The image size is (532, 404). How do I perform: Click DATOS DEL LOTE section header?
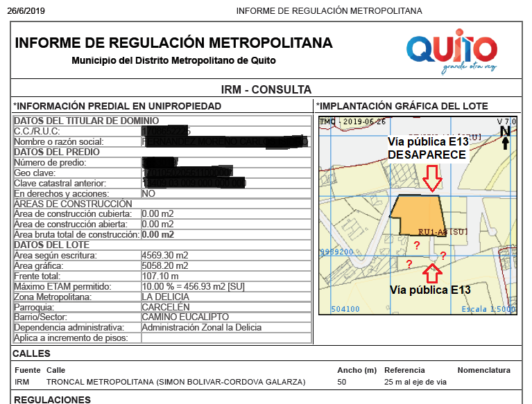[51, 245]
